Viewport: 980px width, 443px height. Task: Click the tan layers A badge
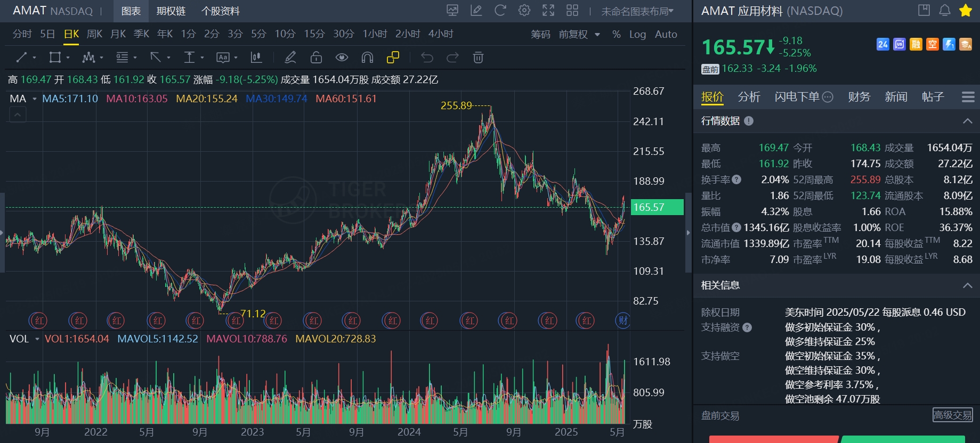(x=966, y=44)
